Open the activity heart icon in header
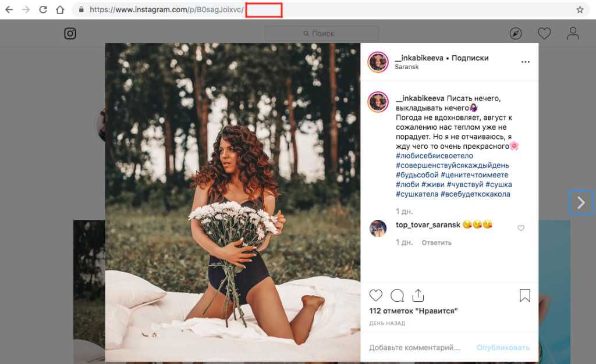Screen dimensions: 596x364 pyautogui.click(x=544, y=34)
